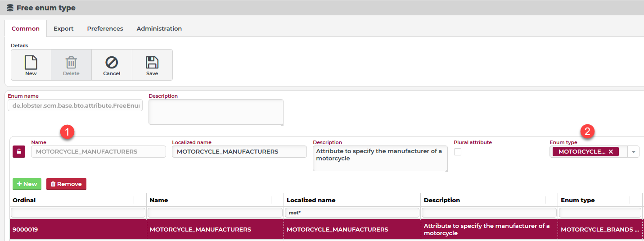Select the Common tab
Screen dimensions: 644x241
26,28
